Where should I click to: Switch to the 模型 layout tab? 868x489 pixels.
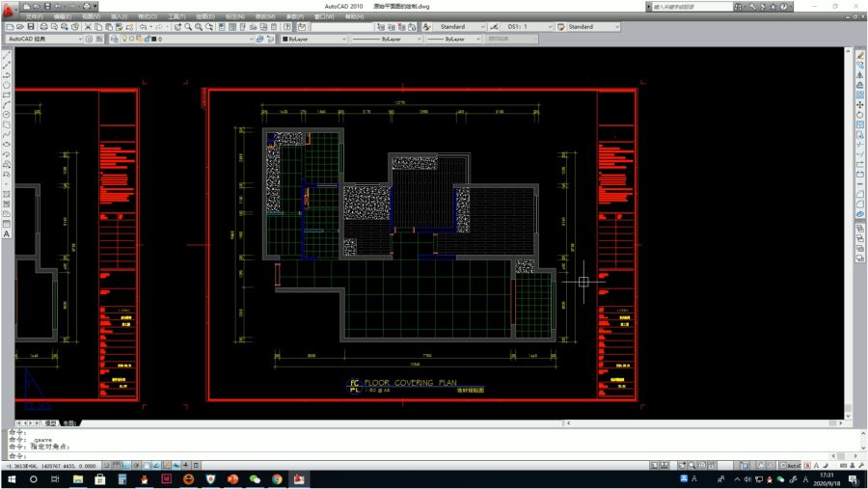tap(50, 422)
